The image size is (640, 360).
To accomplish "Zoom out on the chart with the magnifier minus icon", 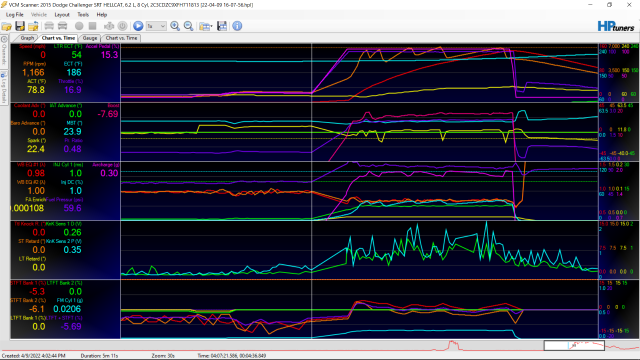I will coord(189,26).
